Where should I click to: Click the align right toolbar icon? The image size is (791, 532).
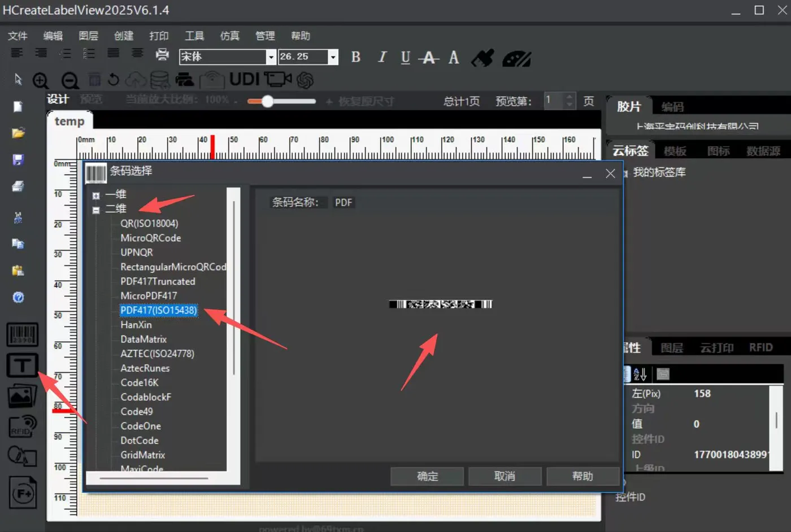(x=41, y=53)
